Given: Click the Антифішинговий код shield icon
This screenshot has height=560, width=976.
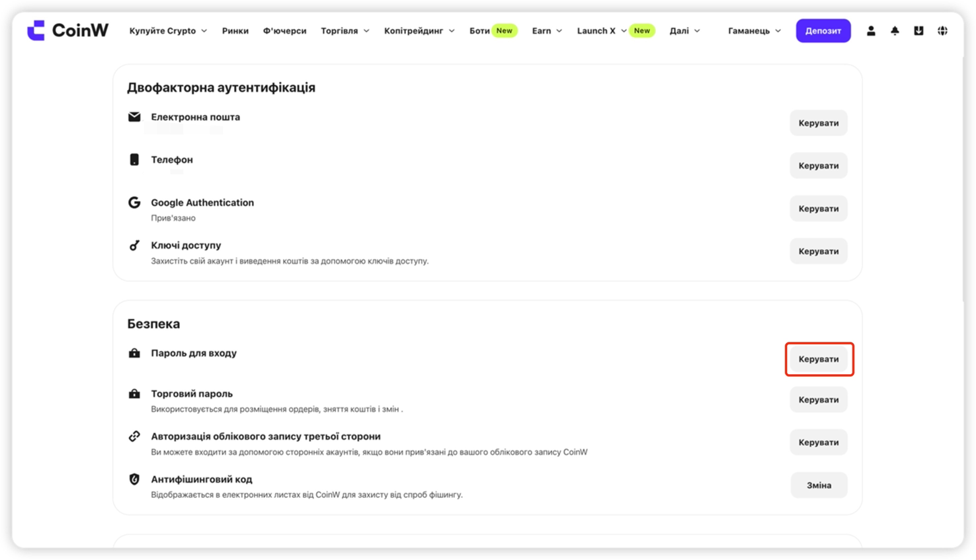Looking at the screenshot, I should pos(134,479).
